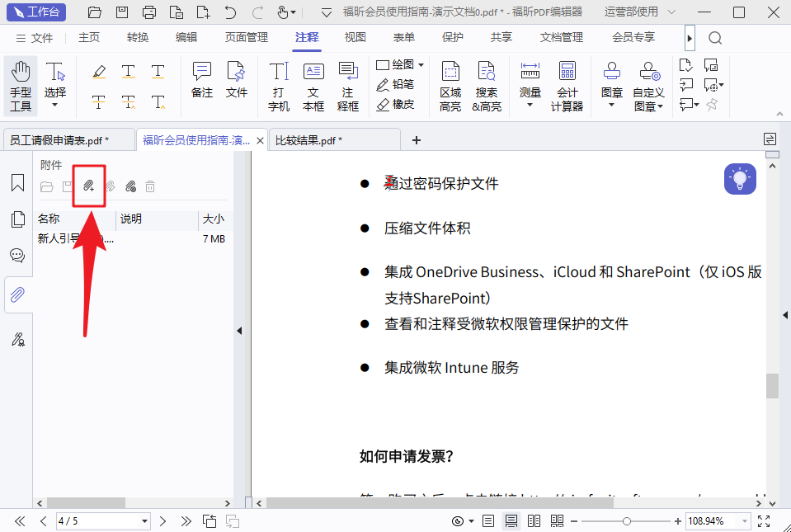Open the 比较结果.pdf document tab

(308, 140)
